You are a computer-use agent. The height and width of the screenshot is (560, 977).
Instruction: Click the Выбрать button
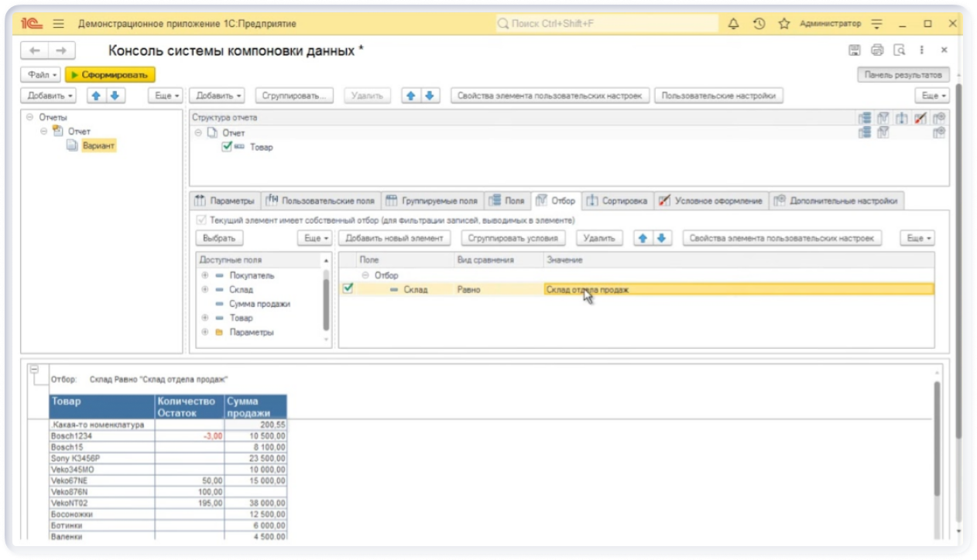click(218, 238)
